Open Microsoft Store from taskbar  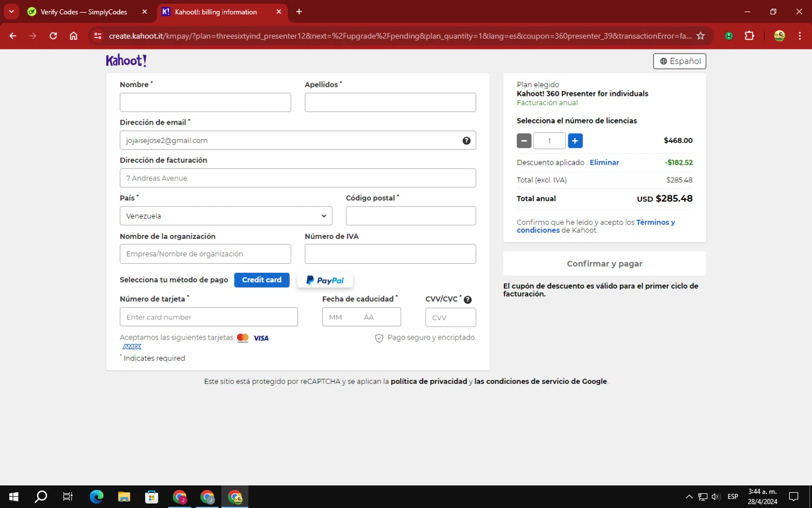click(152, 497)
